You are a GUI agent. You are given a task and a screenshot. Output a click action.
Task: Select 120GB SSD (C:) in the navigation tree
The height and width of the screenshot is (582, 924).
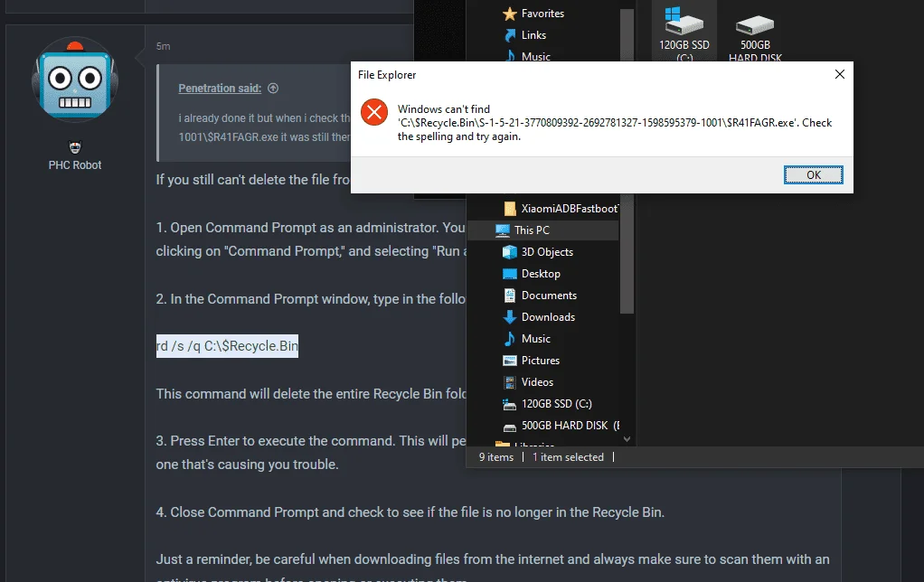click(556, 403)
